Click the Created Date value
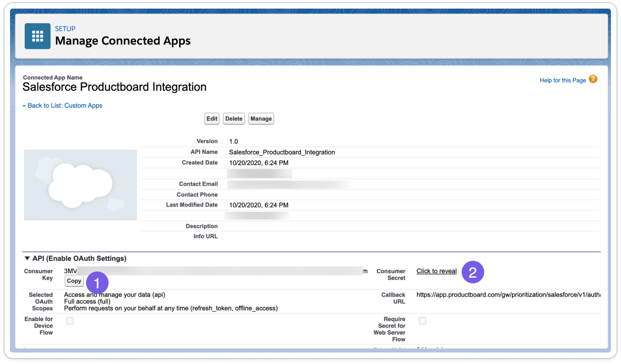621x364 pixels. click(x=259, y=163)
